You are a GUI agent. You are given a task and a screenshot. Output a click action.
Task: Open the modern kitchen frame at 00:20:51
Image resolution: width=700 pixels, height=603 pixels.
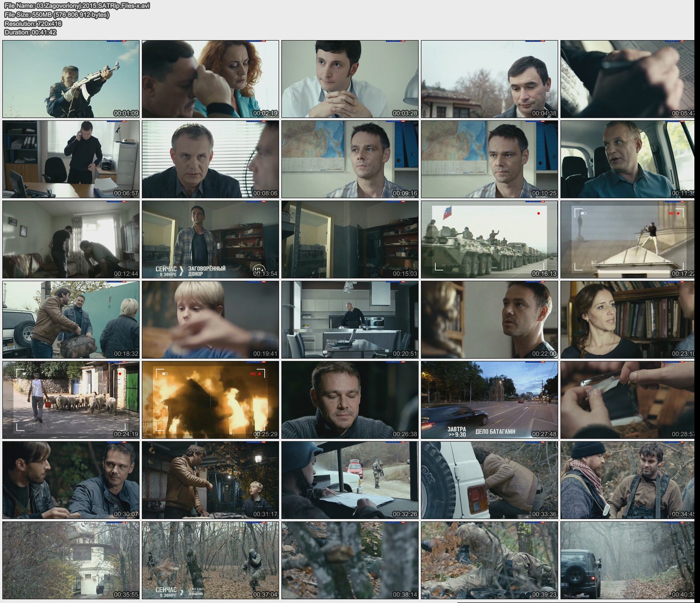coord(350,319)
